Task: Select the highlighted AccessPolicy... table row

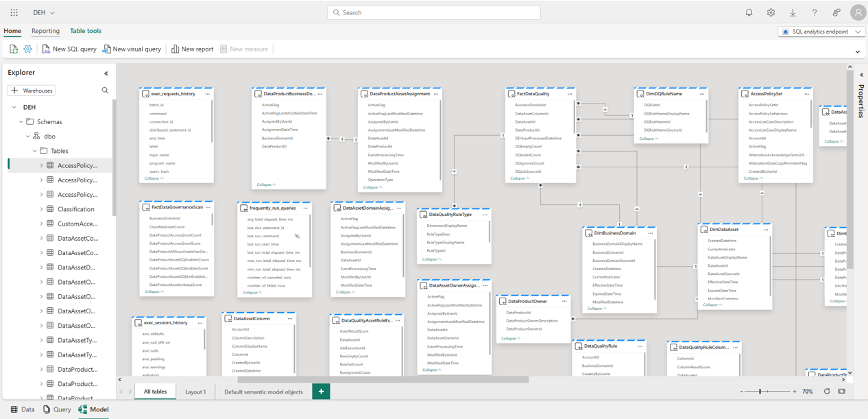Action: point(60,165)
